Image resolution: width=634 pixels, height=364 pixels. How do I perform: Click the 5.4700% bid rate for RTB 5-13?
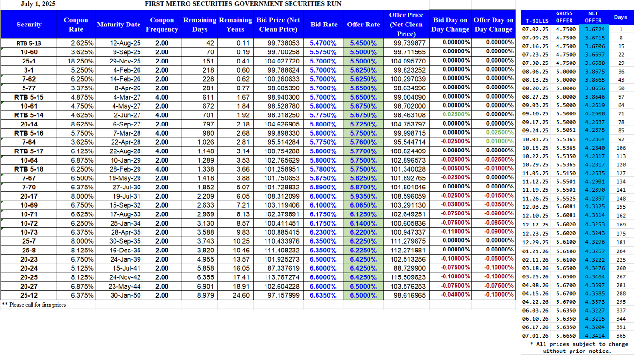pyautogui.click(x=323, y=42)
